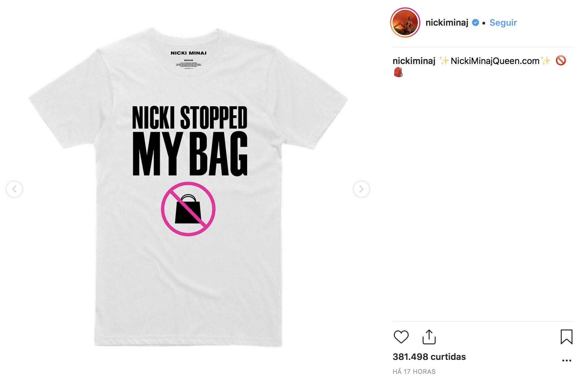This screenshot has height=377, width=588.
Task: Open the three-dot more options menu
Action: coord(566,361)
